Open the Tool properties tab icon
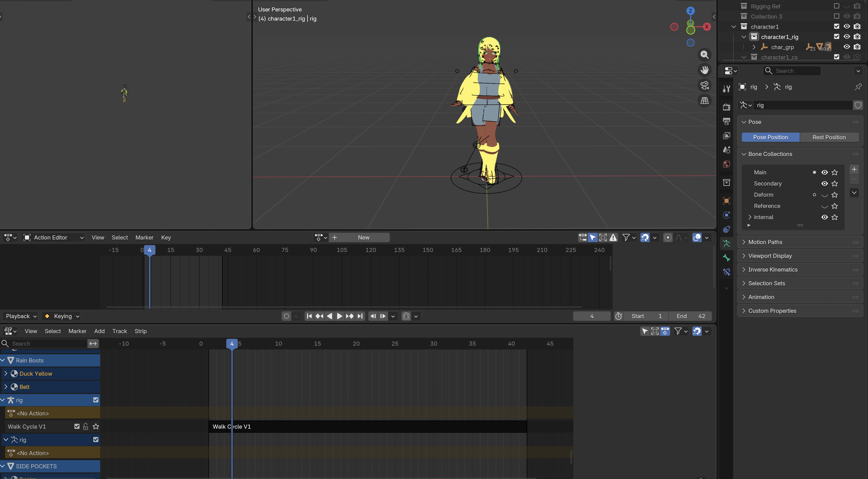The image size is (868, 479). (727, 89)
